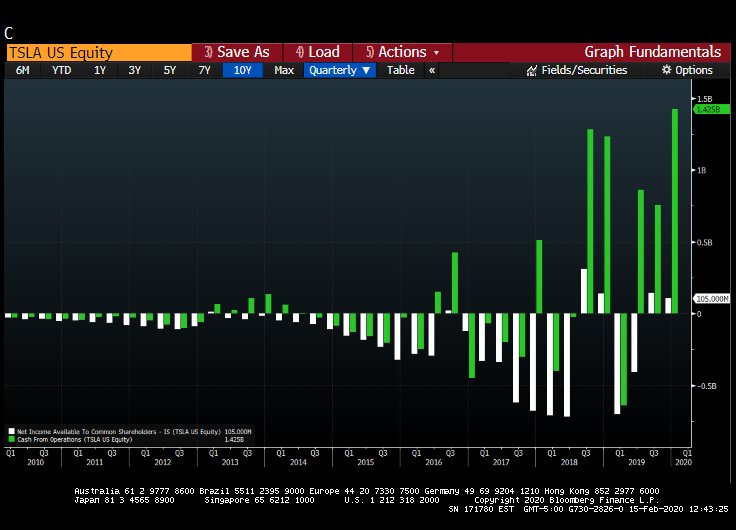
Task: Open the Options gear icon
Action: click(x=667, y=70)
